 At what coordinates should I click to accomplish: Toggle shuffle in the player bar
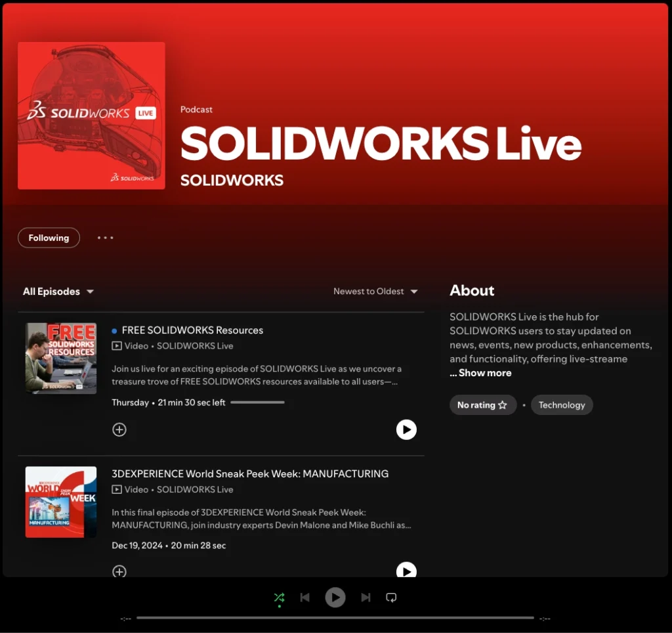(279, 597)
